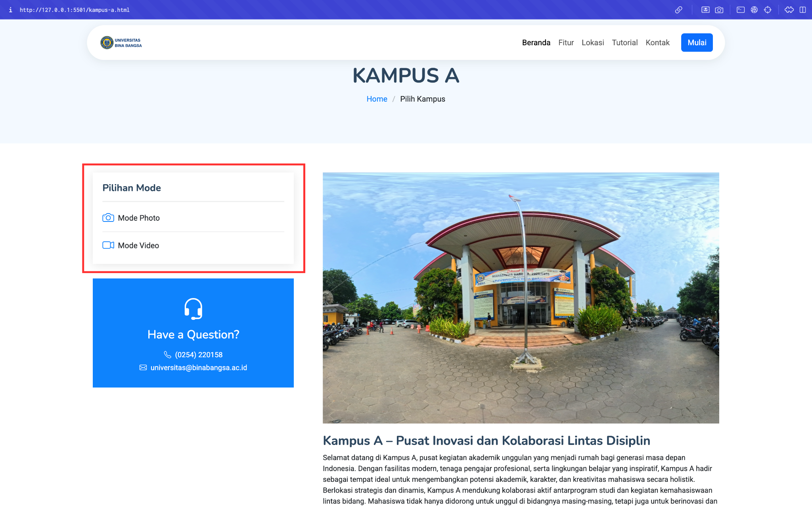Open the Tutorial navigation item

(x=625, y=42)
